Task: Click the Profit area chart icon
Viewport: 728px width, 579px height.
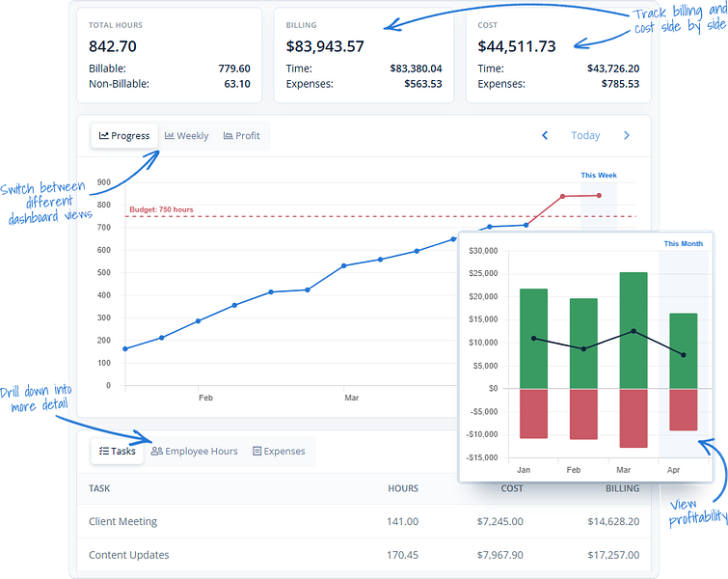Action: (228, 136)
